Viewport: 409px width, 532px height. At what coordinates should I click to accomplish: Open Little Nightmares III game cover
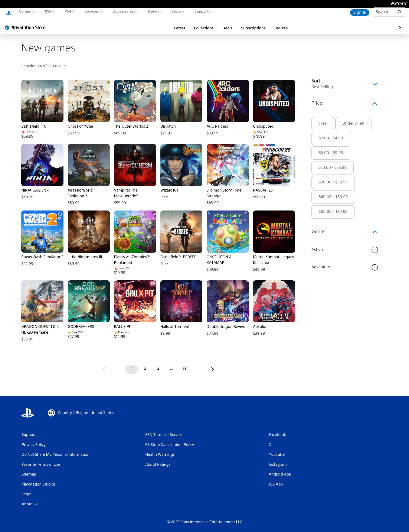(89, 232)
